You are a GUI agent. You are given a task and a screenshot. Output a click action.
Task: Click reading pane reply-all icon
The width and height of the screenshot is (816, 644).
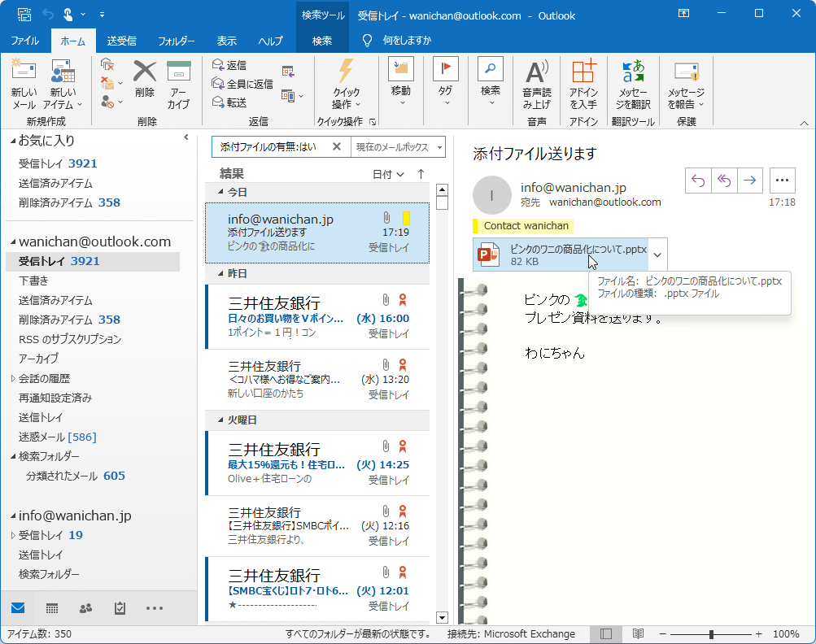(x=724, y=181)
